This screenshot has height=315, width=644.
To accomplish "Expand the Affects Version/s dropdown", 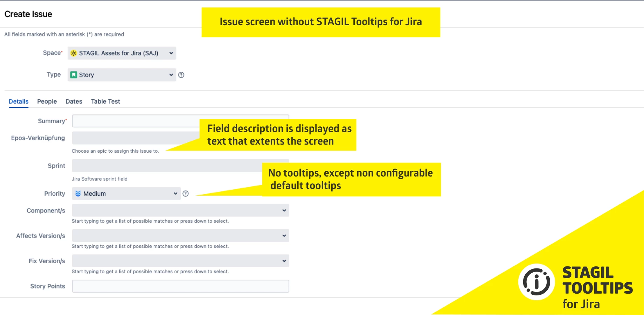I will pos(180,236).
